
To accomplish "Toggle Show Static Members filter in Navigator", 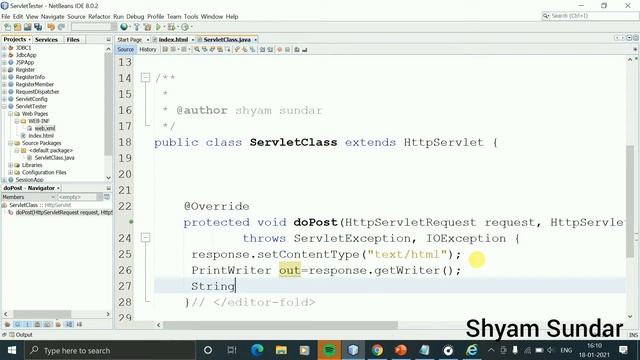I will pyautogui.click(x=27, y=324).
